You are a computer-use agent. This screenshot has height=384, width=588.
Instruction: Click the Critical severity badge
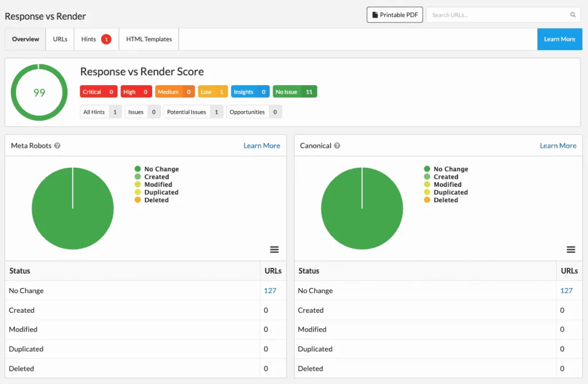pos(98,91)
